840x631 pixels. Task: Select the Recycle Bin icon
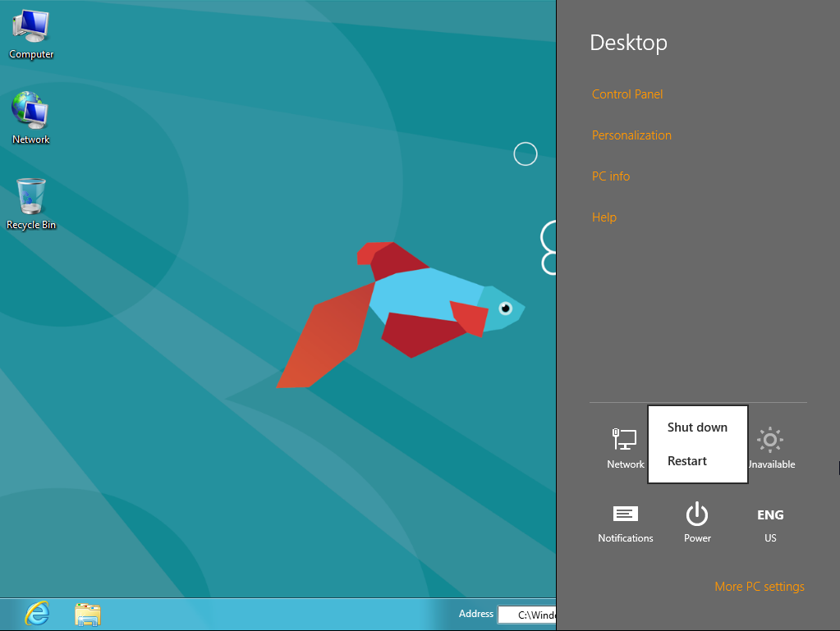[x=31, y=204]
